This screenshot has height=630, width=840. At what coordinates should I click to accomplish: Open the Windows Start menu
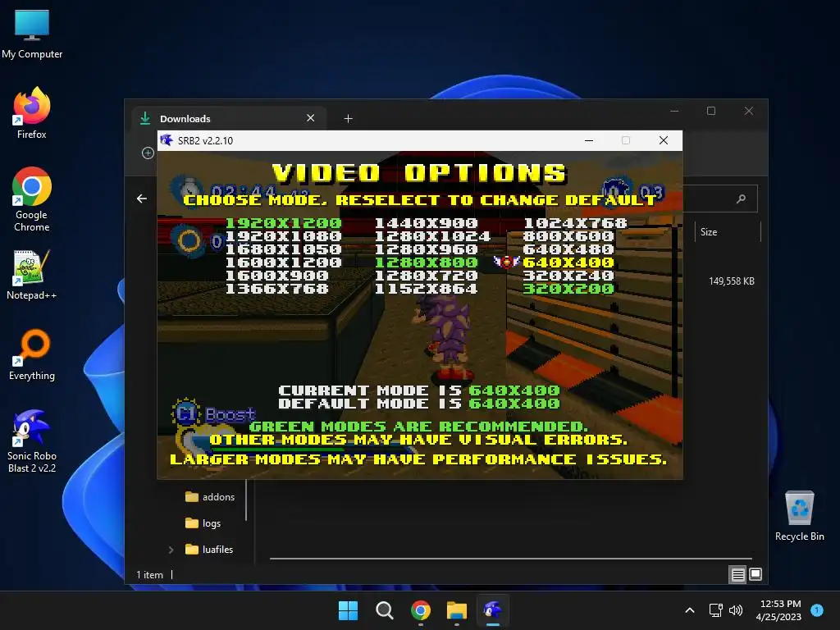tap(348, 610)
